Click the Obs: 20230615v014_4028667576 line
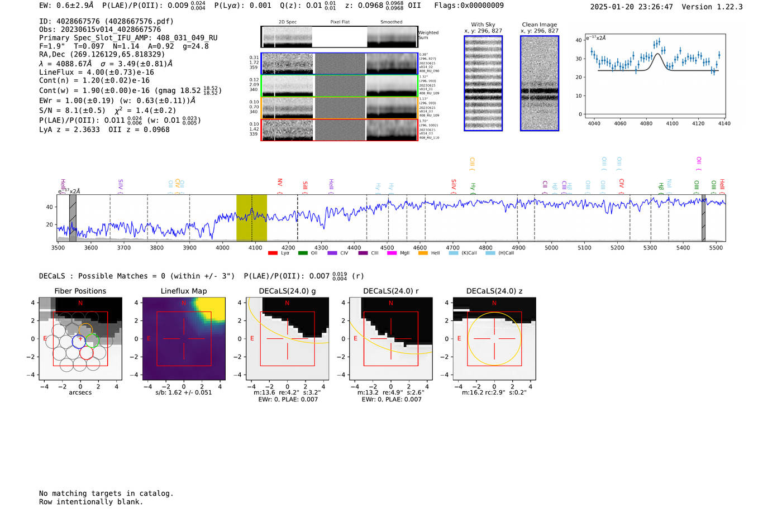The image size is (782, 532). (100, 30)
